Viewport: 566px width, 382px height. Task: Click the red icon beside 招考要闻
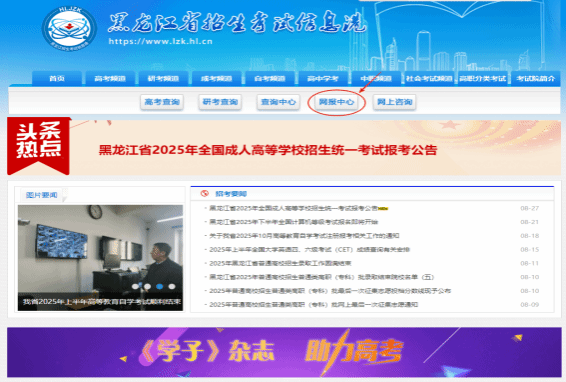point(205,194)
